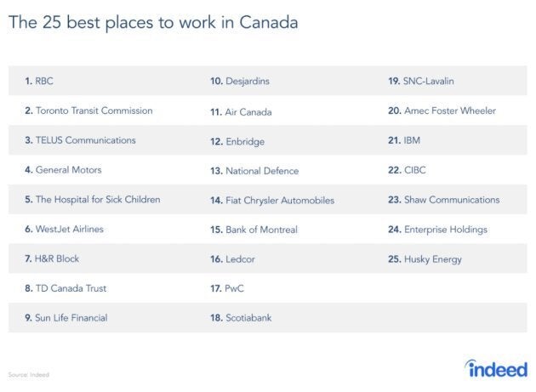Select the H&R Block entry
This screenshot has height=392, width=536.
pos(52,258)
